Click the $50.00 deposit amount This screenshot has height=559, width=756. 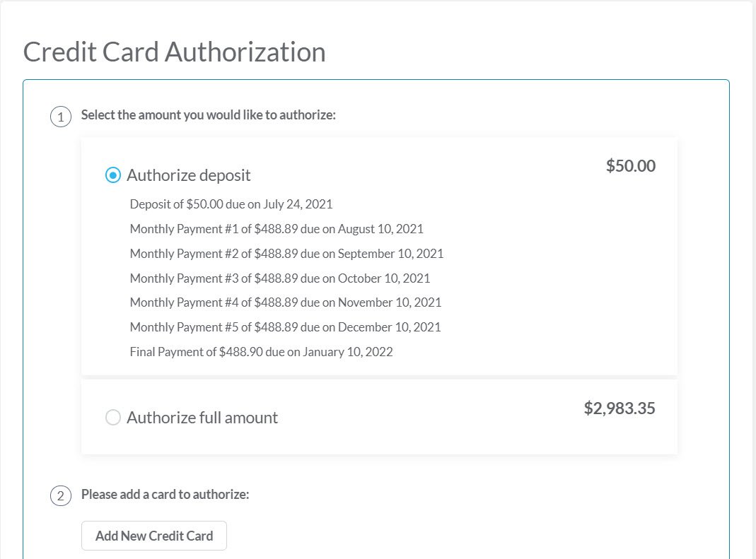[630, 166]
